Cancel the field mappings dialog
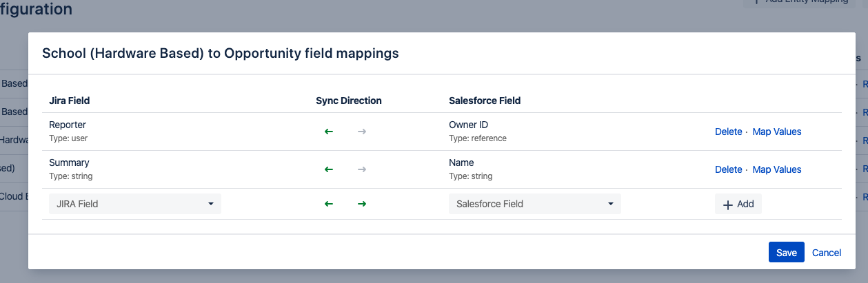Viewport: 868px width, 283px height. tap(827, 253)
